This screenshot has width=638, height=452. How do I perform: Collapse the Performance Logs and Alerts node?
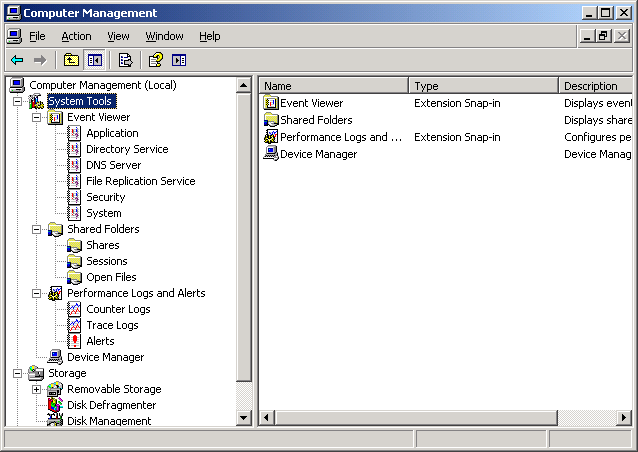(x=37, y=293)
